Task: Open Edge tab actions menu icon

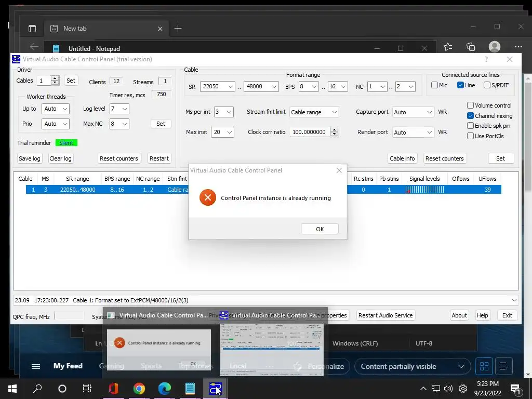Action: coord(32,29)
